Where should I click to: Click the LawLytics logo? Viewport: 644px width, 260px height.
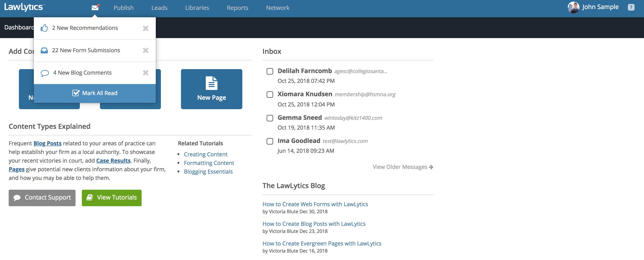pyautogui.click(x=25, y=7)
